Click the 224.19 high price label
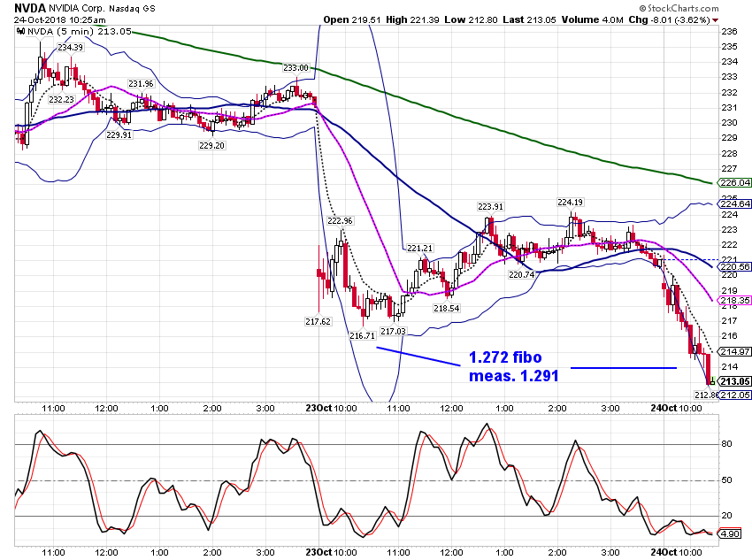Image resolution: width=752 pixels, height=560 pixels. (x=571, y=203)
